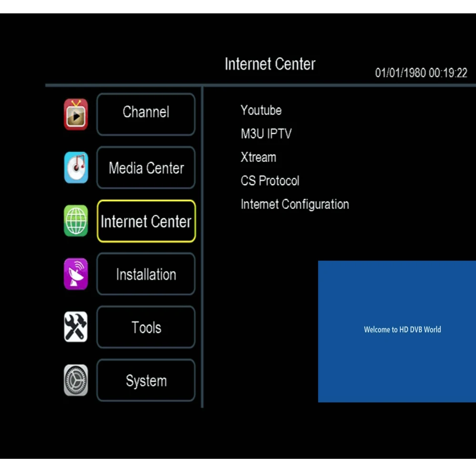Select the Media Center menu button

point(146,168)
